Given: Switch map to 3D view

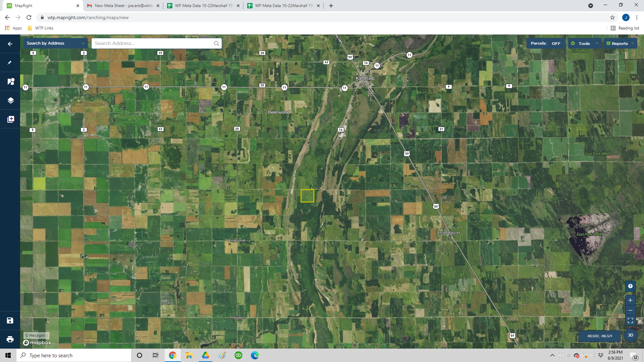Looking at the screenshot, I should [630, 335].
